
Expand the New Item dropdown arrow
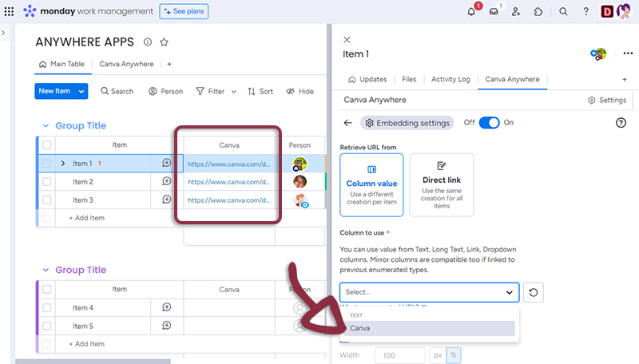pos(81,91)
